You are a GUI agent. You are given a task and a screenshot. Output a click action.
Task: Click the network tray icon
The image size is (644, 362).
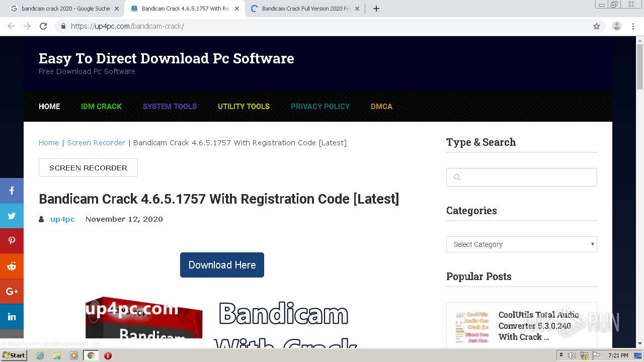[x=585, y=355]
